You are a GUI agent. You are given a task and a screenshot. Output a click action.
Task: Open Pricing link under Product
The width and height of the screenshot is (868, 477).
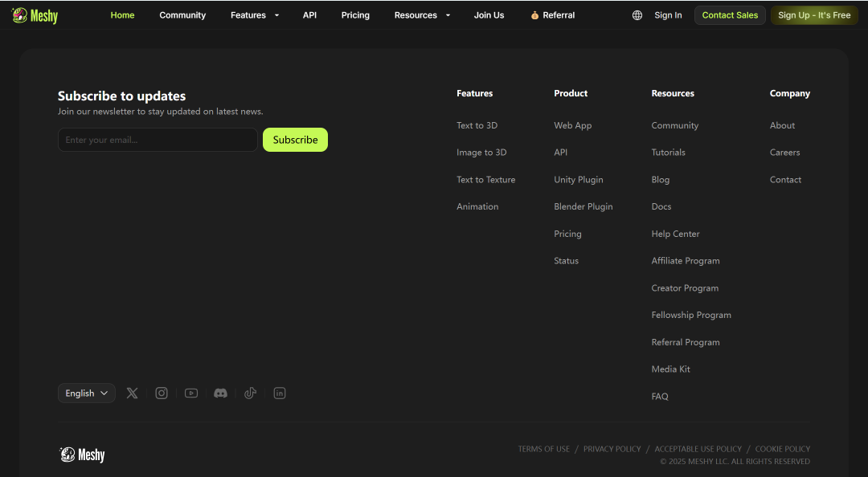[568, 234]
